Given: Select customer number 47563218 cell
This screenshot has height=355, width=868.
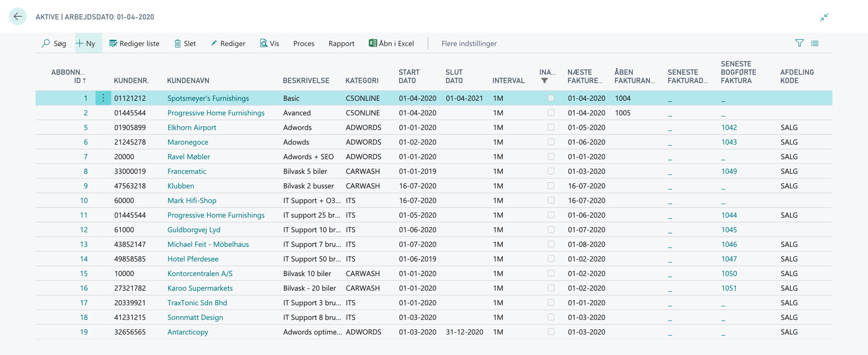Looking at the screenshot, I should 130,186.
